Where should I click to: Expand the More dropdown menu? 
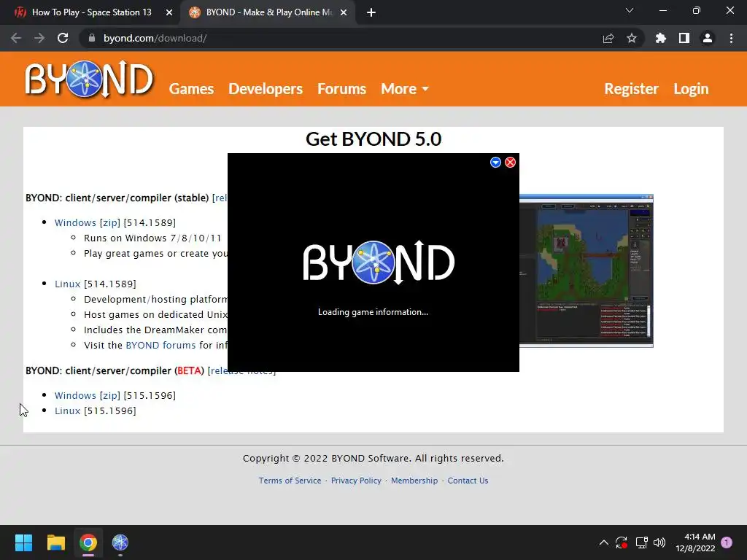click(404, 88)
